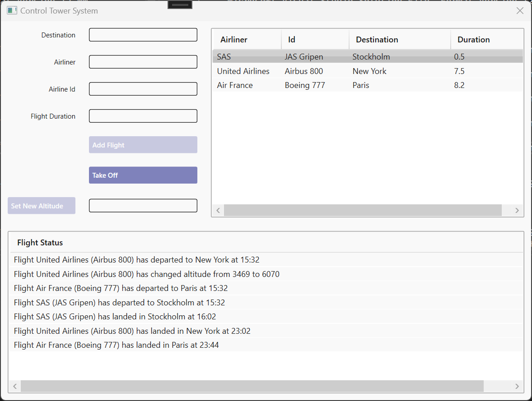Click the 0.5 duration value
The image size is (532, 401).
(x=459, y=56)
